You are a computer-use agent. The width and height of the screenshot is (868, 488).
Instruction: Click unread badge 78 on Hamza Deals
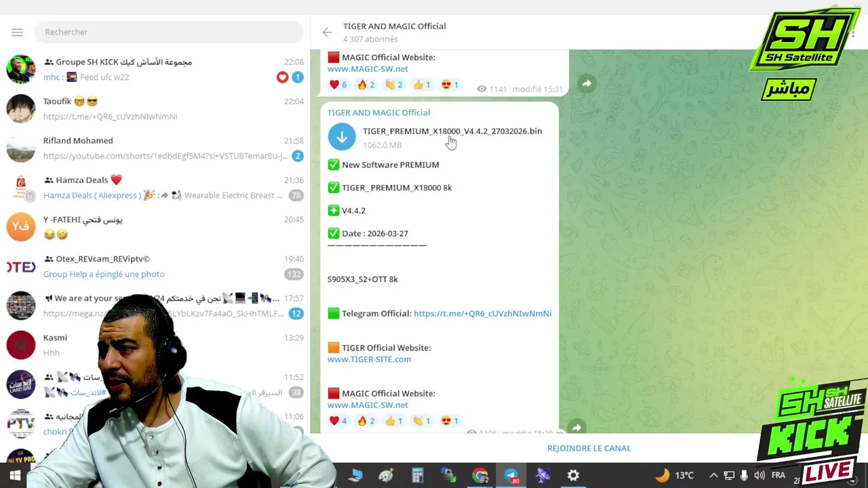[296, 195]
